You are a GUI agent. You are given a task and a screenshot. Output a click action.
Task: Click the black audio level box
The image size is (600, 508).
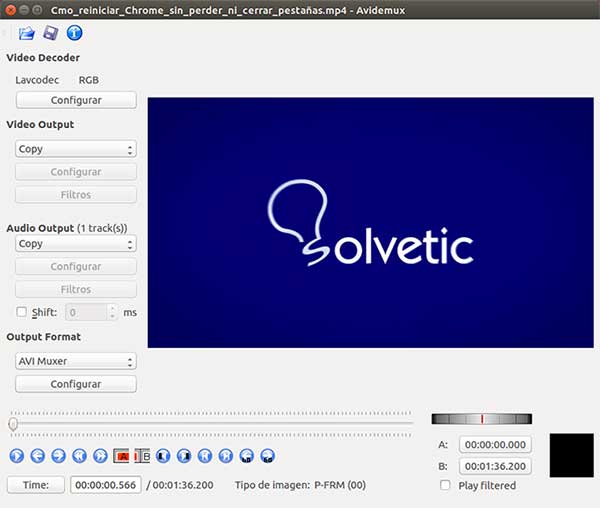coord(572,455)
